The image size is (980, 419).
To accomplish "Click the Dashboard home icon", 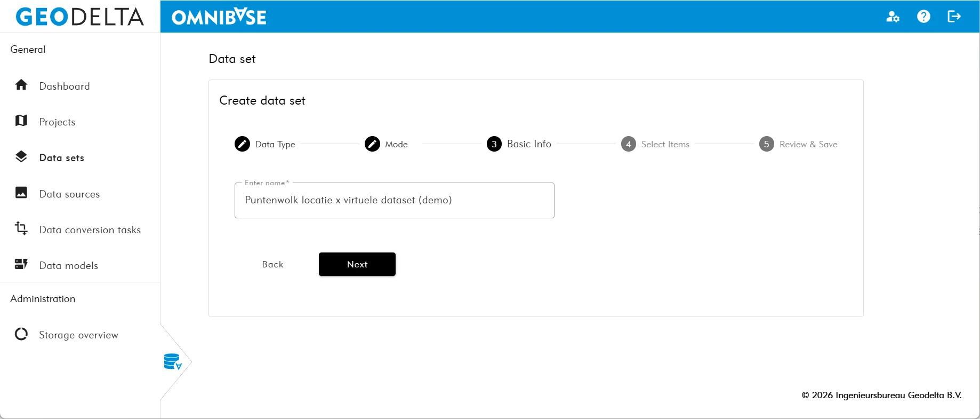I will tap(21, 85).
